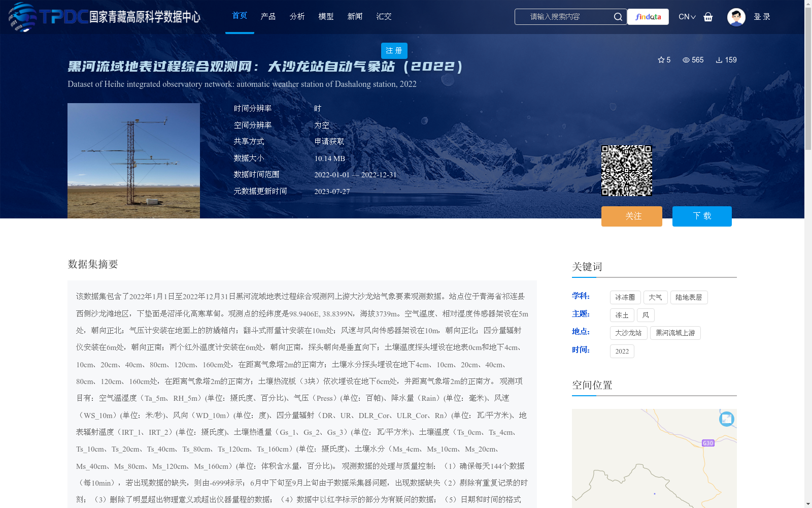Click the 关键词 heading

pos(587,267)
